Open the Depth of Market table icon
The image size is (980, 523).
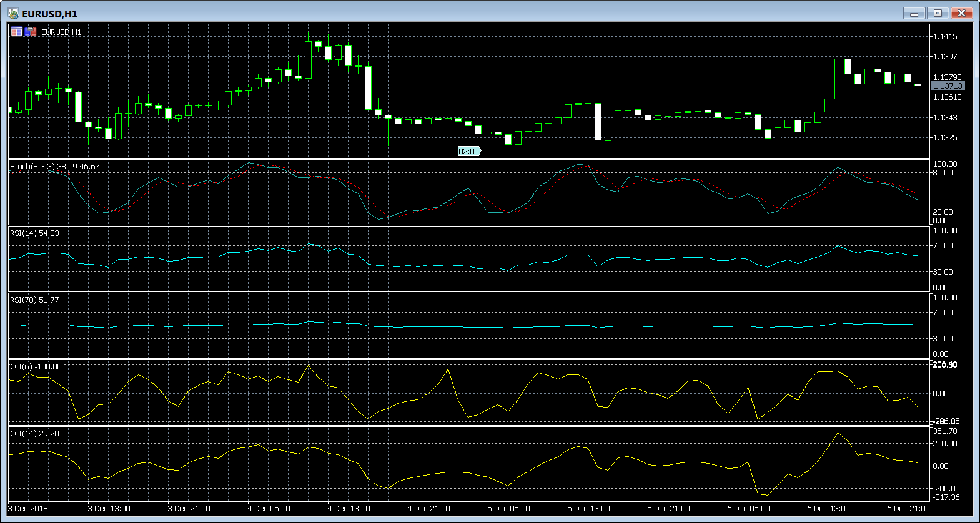click(x=17, y=32)
